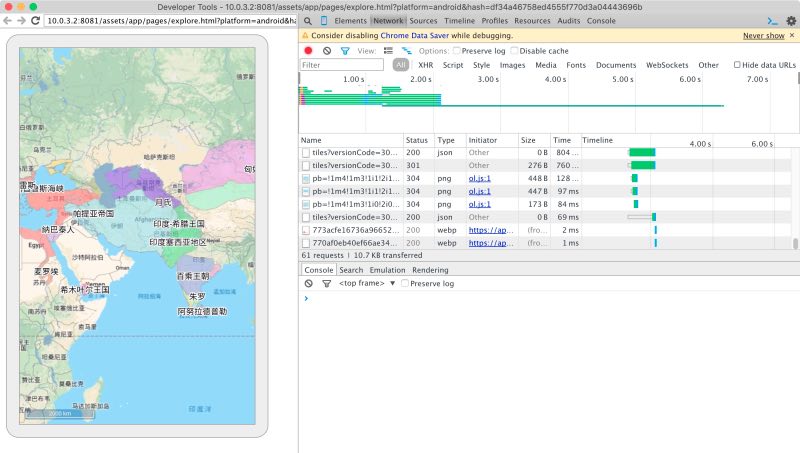Image resolution: width=800 pixels, height=453 pixels.
Task: Open DevTools settings gear
Action: tap(789, 20)
